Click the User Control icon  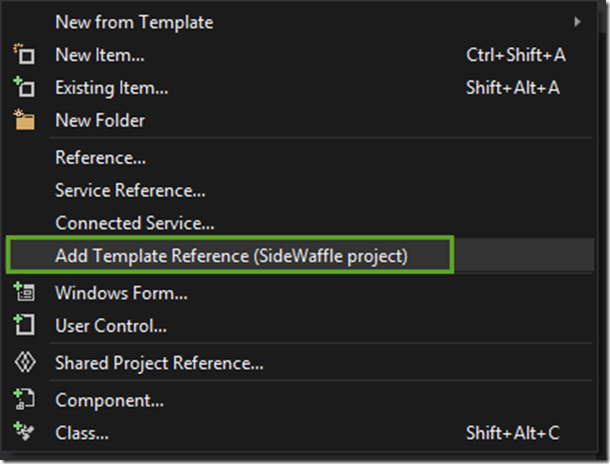[x=24, y=325]
